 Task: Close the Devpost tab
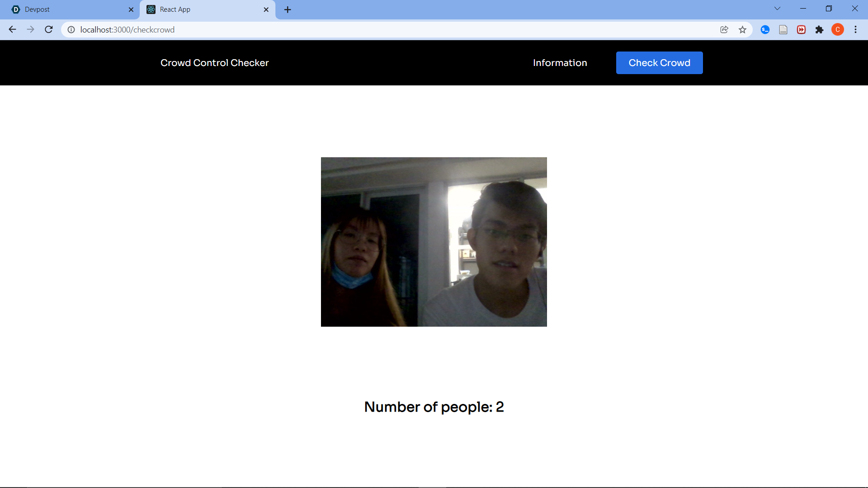[131, 9]
